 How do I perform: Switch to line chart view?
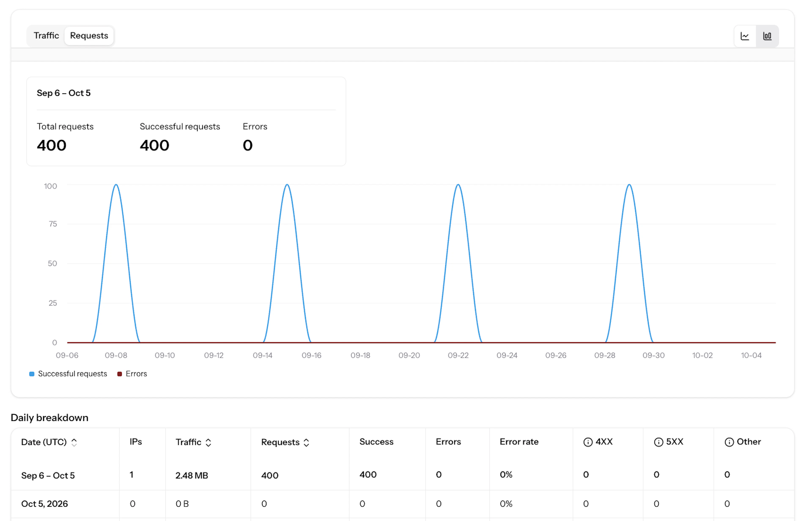click(x=745, y=36)
